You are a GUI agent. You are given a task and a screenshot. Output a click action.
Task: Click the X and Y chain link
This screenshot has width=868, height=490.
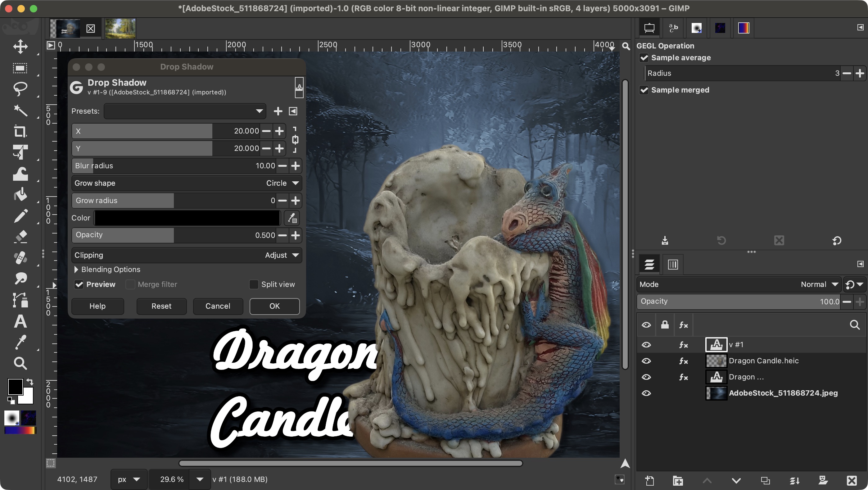click(295, 139)
